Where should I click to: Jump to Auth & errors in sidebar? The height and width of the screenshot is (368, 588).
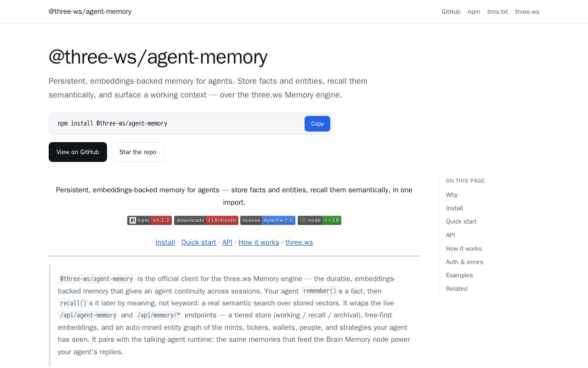(464, 262)
